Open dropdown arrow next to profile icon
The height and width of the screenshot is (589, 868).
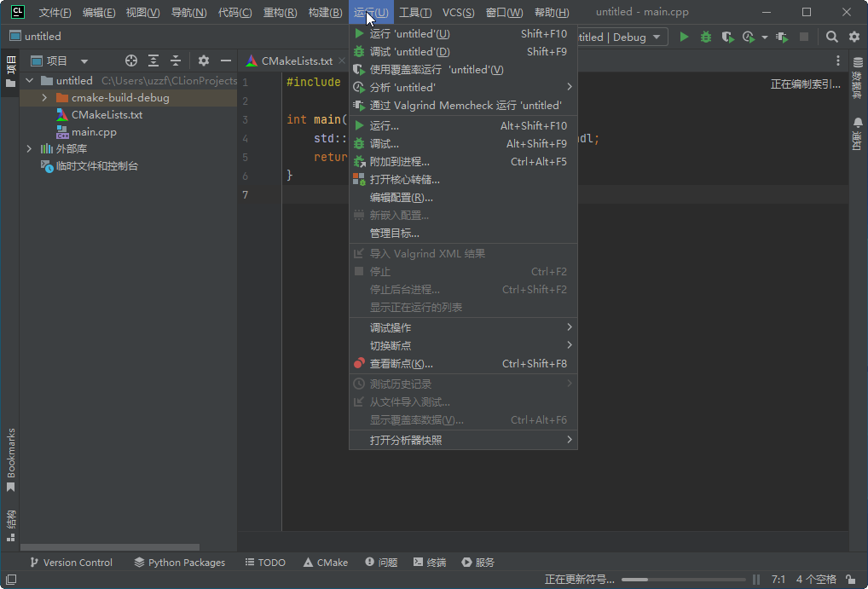tap(765, 38)
